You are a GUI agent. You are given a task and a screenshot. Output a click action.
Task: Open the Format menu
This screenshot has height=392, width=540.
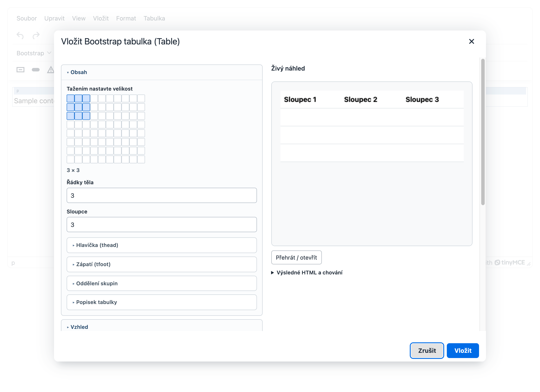pyautogui.click(x=126, y=18)
